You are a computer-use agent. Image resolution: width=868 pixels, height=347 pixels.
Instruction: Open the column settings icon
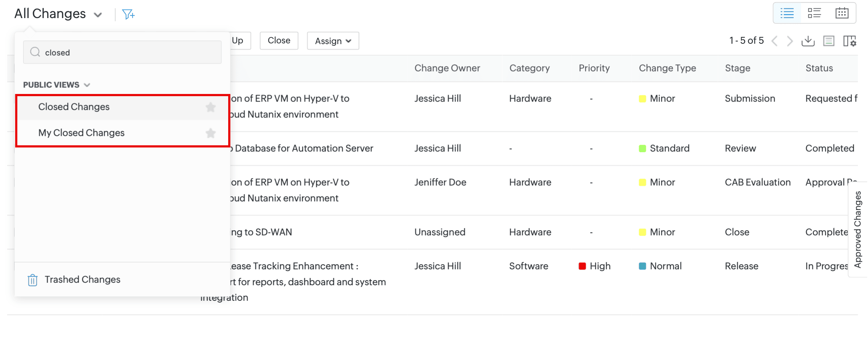click(x=849, y=41)
